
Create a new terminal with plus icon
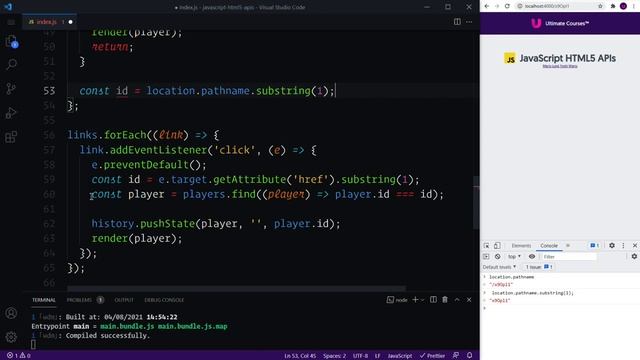[x=415, y=300]
